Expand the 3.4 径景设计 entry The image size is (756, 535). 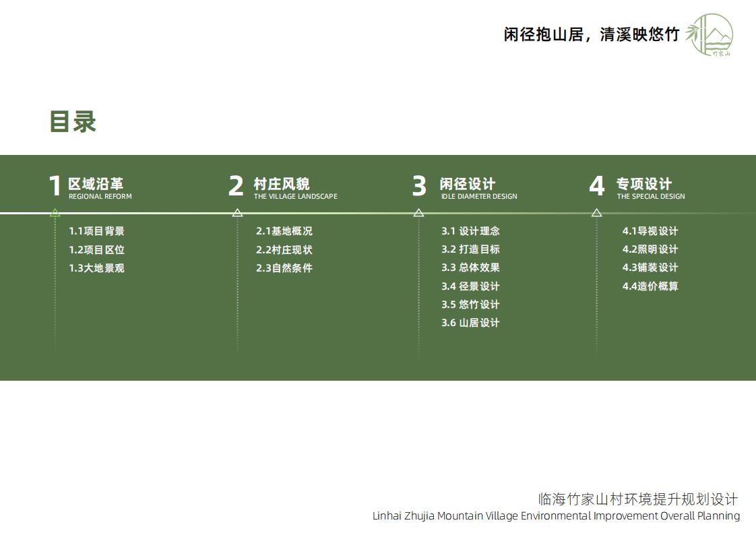(x=470, y=286)
